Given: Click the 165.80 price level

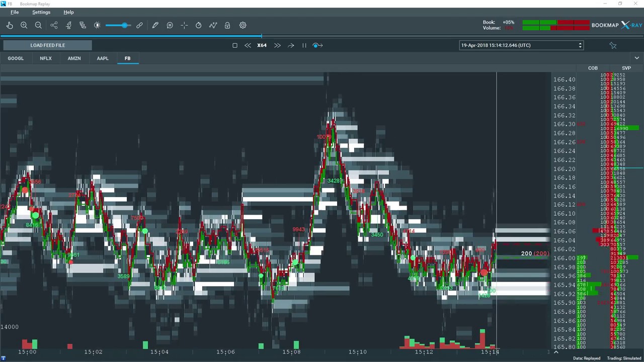Looking at the screenshot, I should coord(564,347).
